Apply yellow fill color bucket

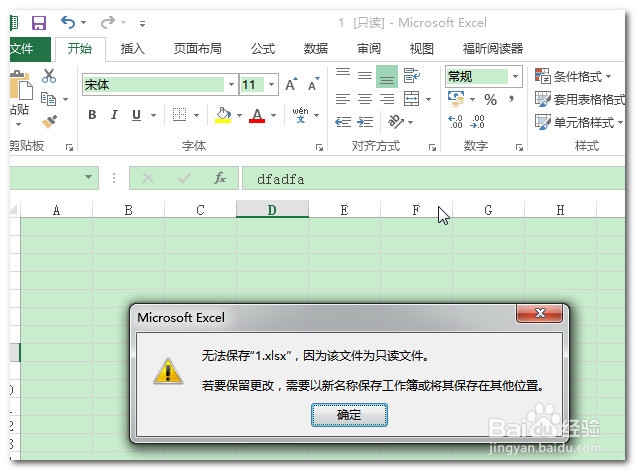(223, 115)
